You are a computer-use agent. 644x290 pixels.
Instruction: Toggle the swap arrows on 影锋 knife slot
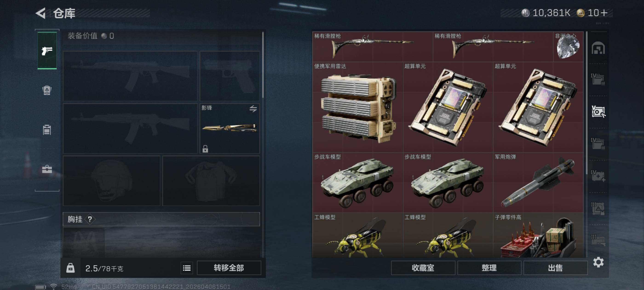253,108
